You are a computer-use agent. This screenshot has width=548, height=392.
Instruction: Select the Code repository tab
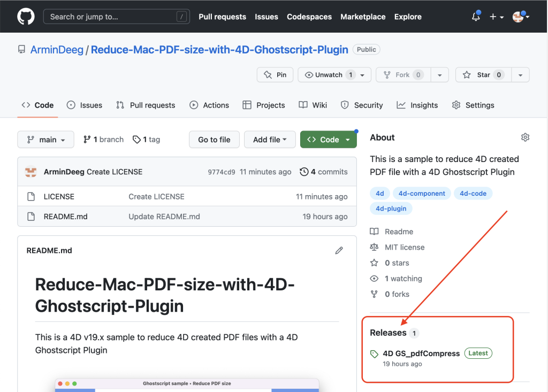[38, 105]
